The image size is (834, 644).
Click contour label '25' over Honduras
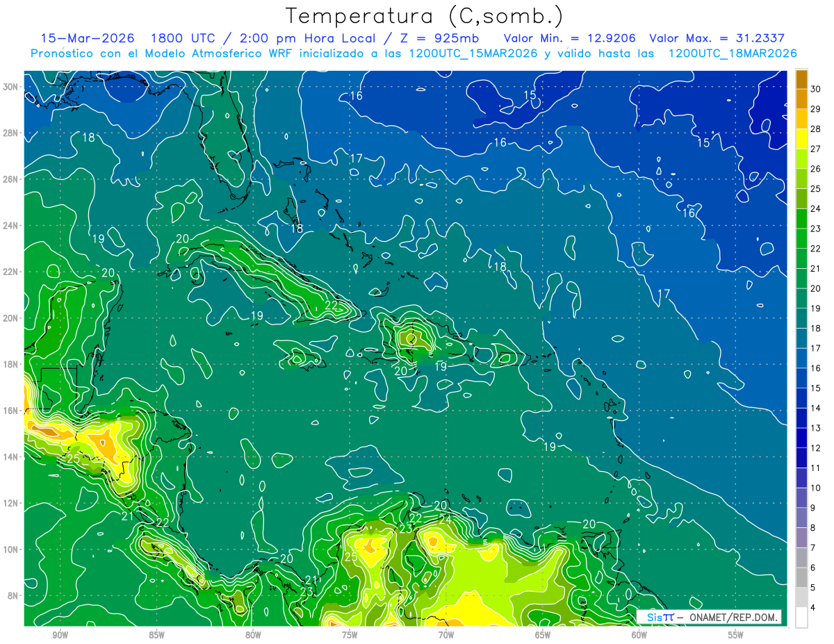[x=73, y=459]
